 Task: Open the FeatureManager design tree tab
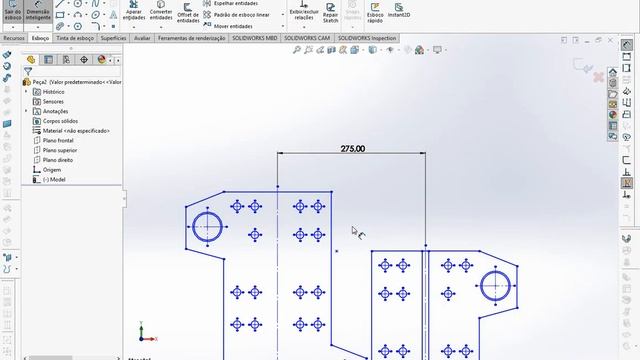31,60
